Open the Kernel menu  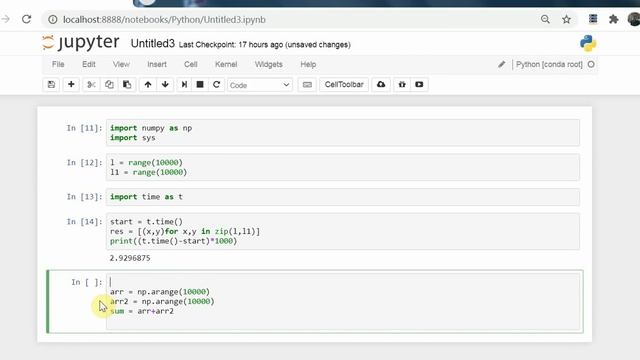[x=226, y=64]
